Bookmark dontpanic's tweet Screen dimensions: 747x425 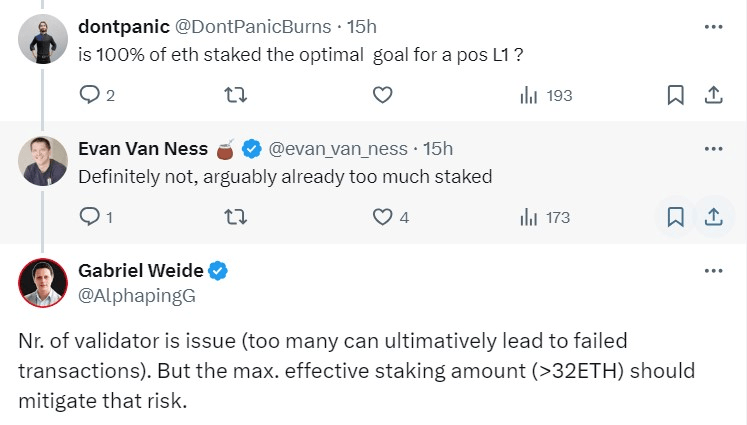pyautogui.click(x=675, y=95)
